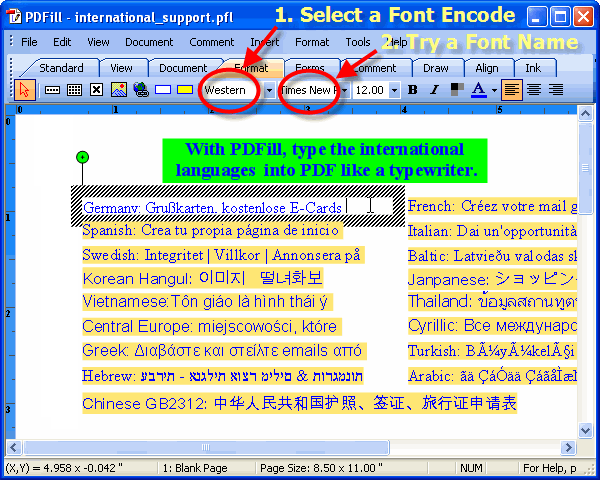Toggle bold formatting
Screen dimensions: 600x480
[x=412, y=90]
